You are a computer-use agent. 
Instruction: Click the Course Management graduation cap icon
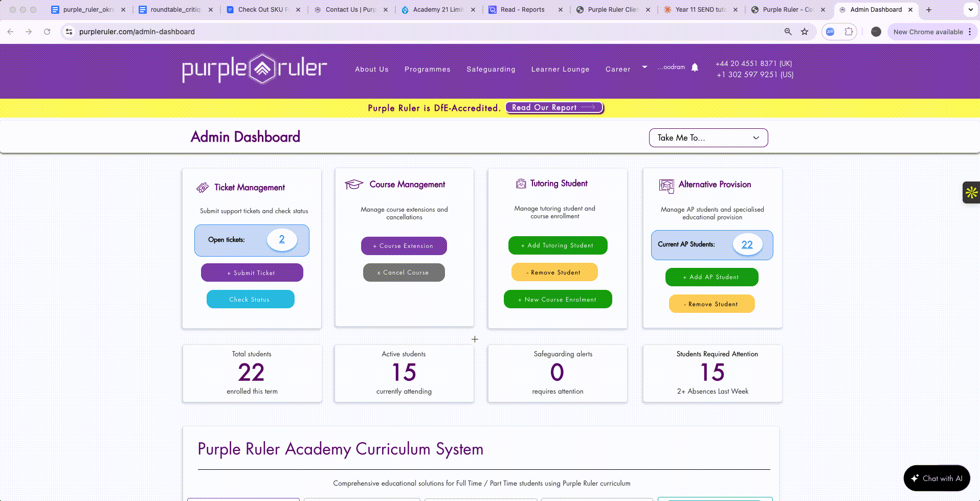[354, 184]
